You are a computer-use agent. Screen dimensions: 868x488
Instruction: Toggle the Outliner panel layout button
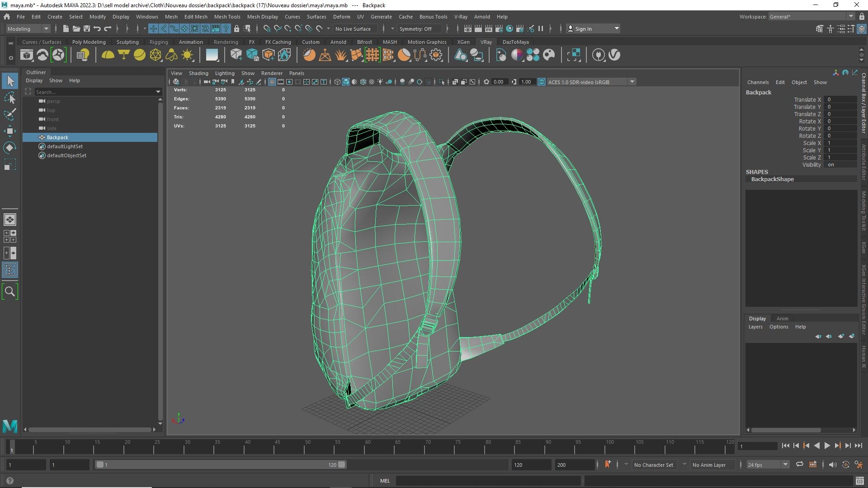click(x=10, y=270)
